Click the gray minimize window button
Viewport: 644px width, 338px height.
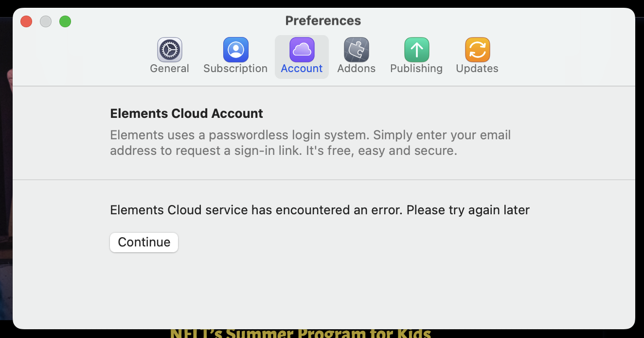(x=46, y=21)
